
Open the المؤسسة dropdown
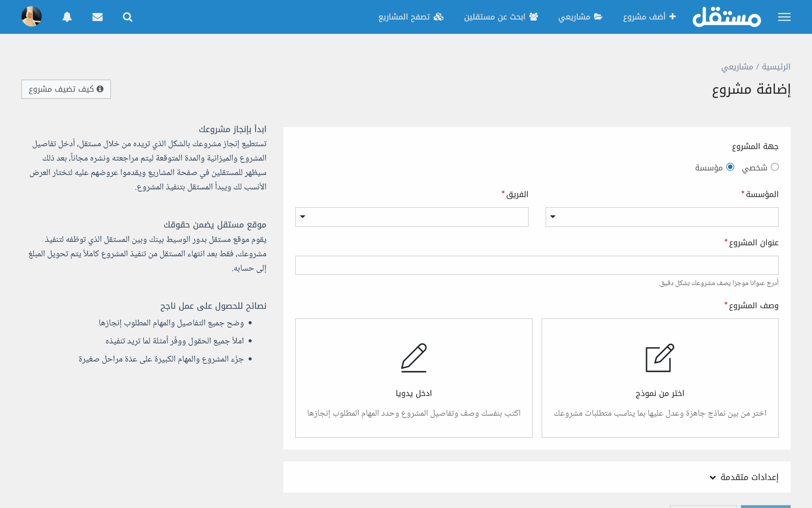tap(662, 217)
